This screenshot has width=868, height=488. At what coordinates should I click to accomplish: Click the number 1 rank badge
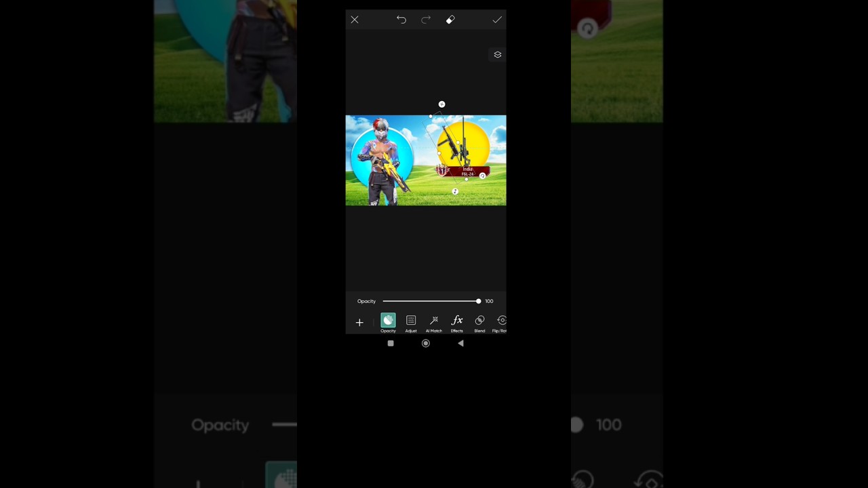(x=441, y=171)
